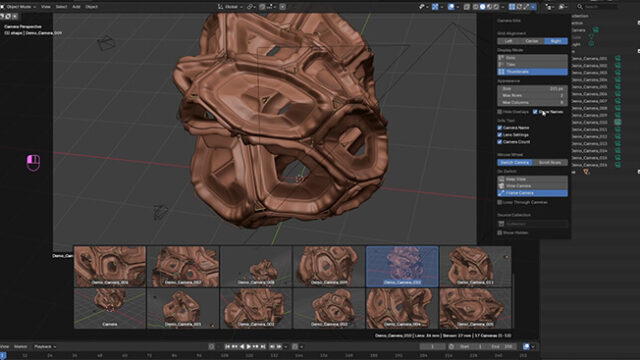
Task: Set grid alignment to Center
Action: [532, 41]
